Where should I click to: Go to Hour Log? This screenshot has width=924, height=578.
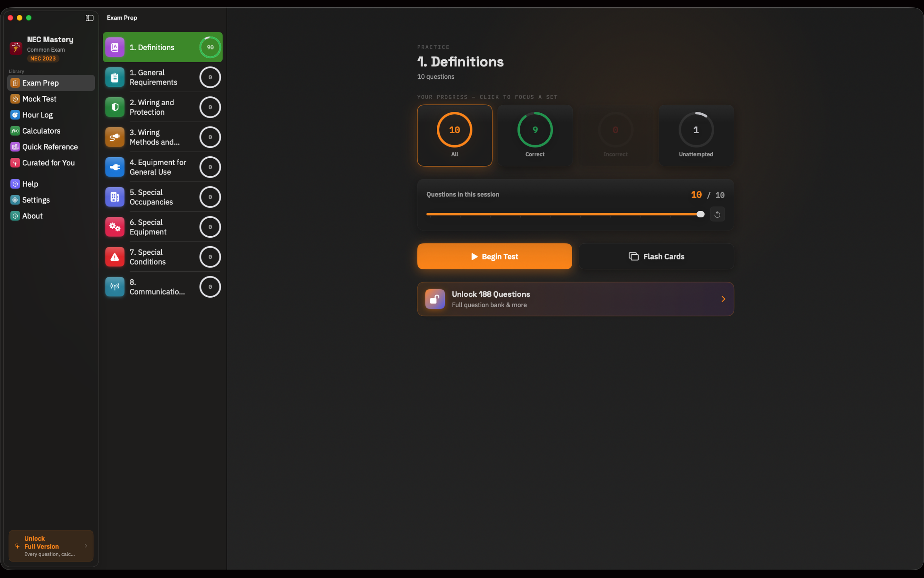click(x=51, y=115)
